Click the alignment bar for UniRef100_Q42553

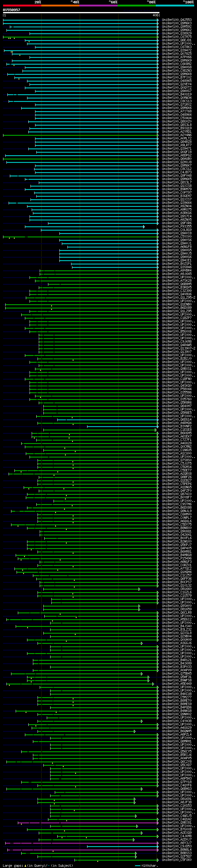tap(81, 20)
